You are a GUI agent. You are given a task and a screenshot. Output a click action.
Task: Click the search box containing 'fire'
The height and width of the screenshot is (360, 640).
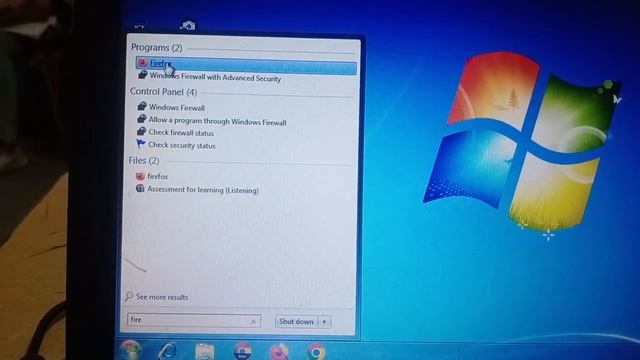point(193,320)
